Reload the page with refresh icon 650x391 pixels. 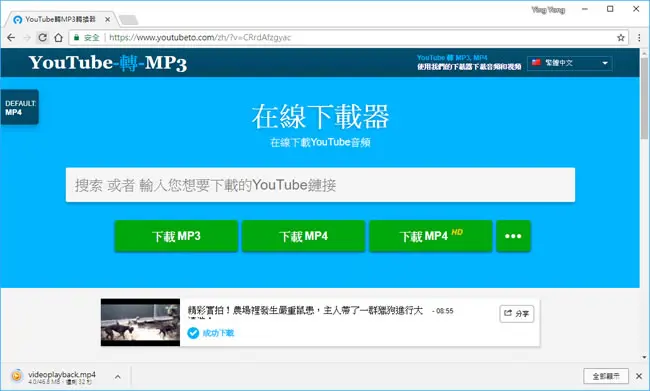[42, 38]
